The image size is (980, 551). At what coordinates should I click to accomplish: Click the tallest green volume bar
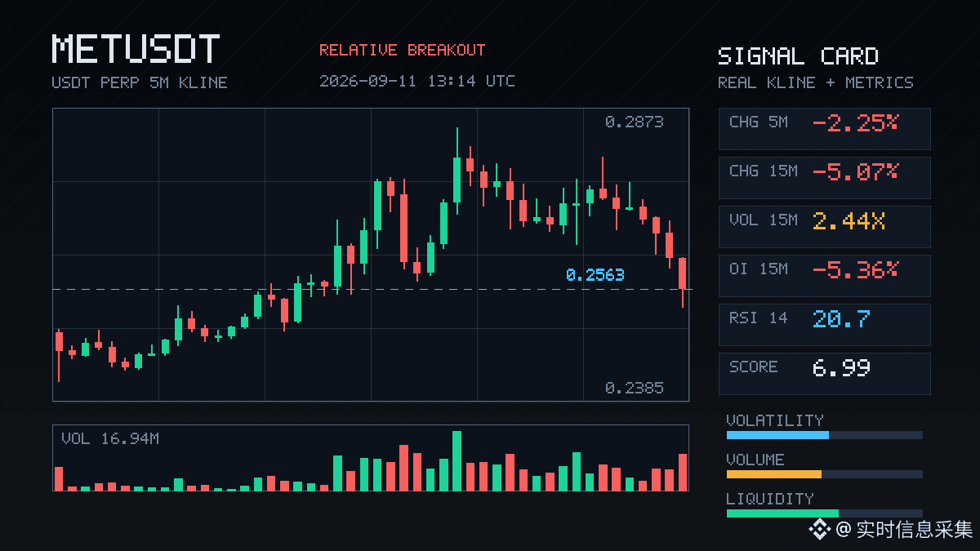(457, 460)
